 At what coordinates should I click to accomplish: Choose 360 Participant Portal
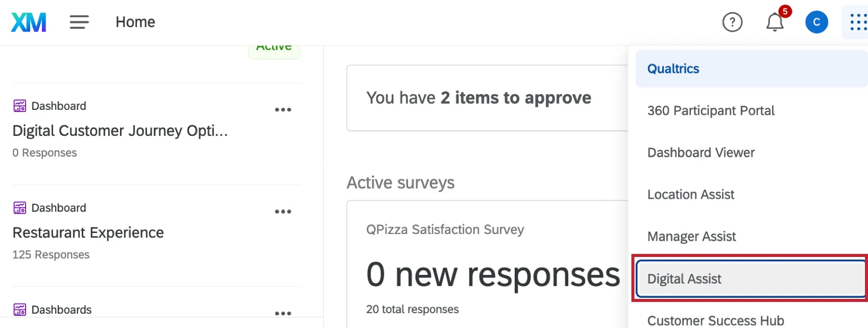[711, 110]
